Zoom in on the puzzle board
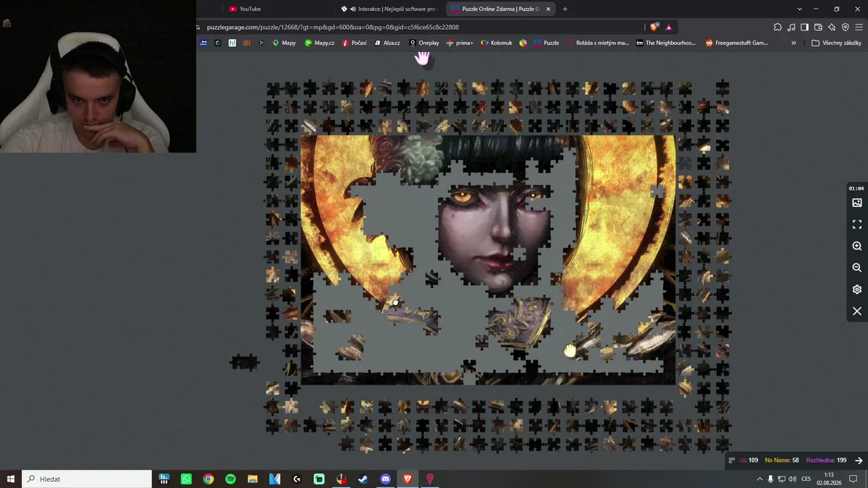The image size is (868, 488). click(x=857, y=246)
